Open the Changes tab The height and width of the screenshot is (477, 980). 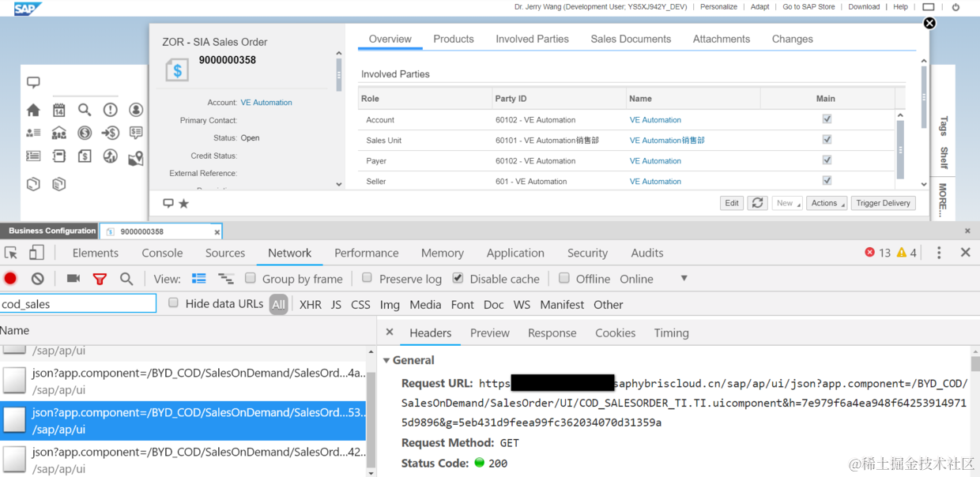[x=793, y=39]
